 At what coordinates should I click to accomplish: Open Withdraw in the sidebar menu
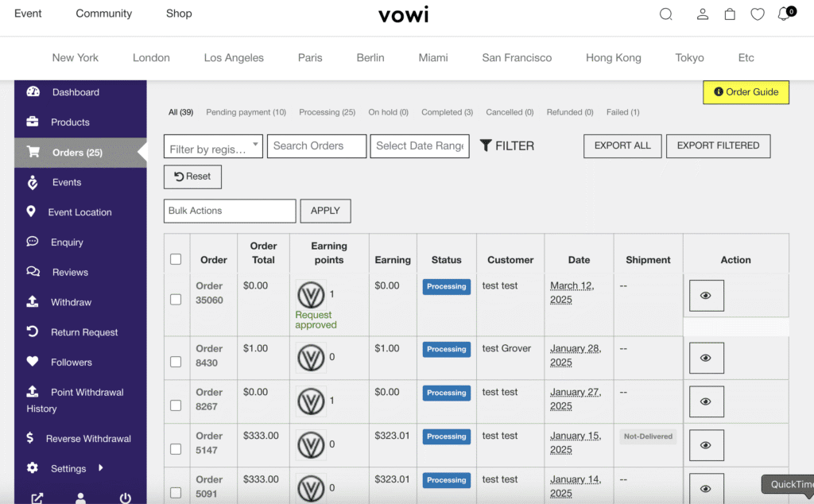[x=72, y=302]
